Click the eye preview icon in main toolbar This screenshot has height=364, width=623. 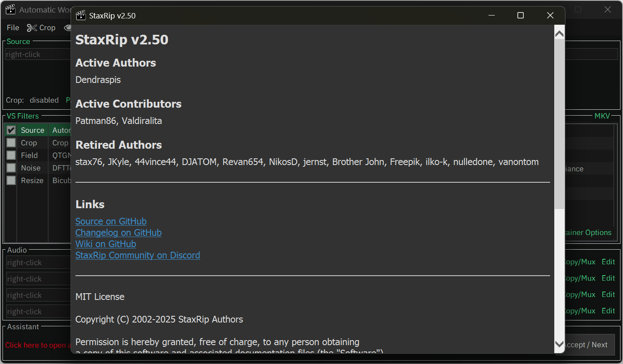pos(67,28)
